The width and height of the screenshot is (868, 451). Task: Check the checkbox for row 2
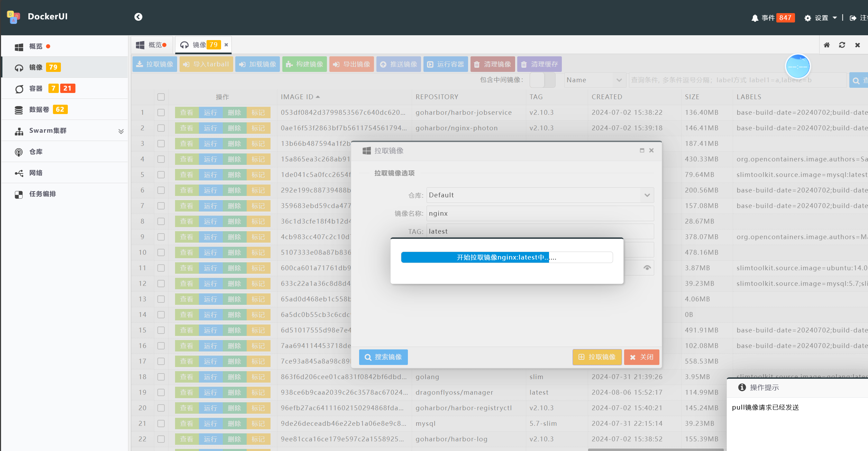pos(161,128)
